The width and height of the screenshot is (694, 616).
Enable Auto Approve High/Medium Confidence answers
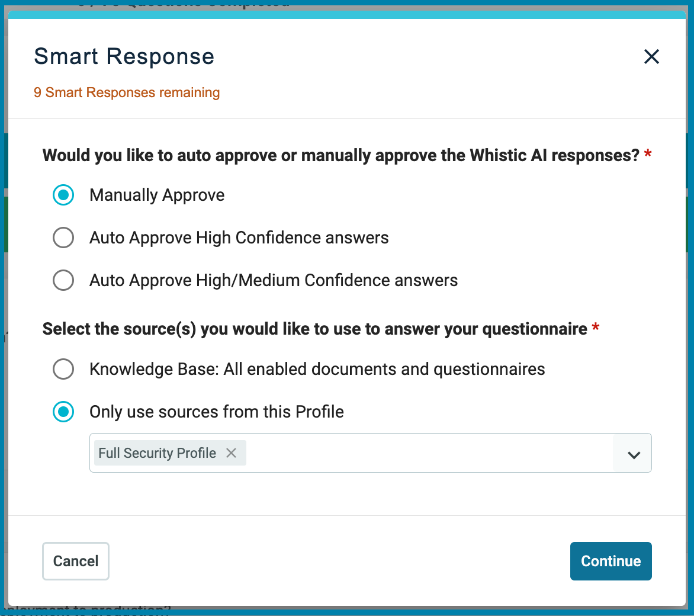63,280
